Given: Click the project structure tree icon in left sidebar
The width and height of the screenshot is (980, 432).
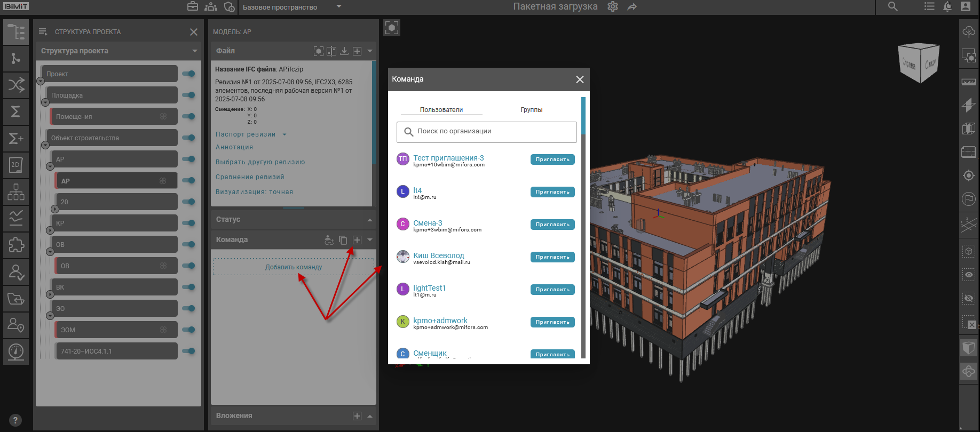Looking at the screenshot, I should (x=16, y=32).
